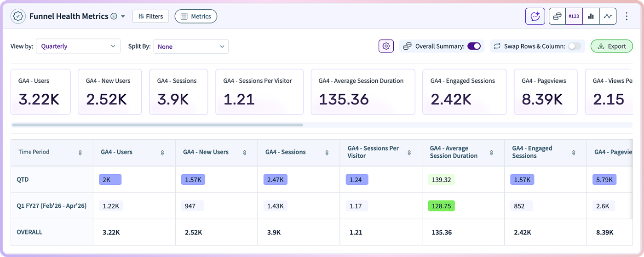The image size is (644, 257).
Task: Open the Filters panel
Action: coord(150,16)
